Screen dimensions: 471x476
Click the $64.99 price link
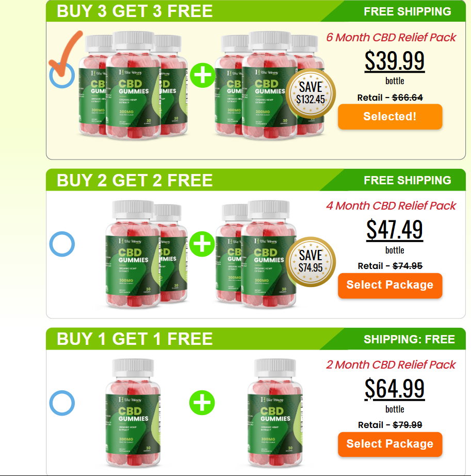tap(394, 389)
